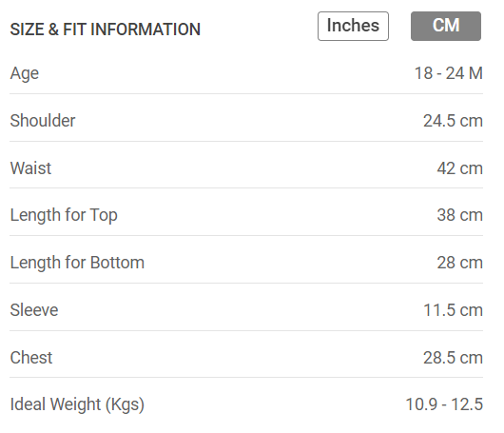Viewport: 504px width, 433px height.
Task: Click the 24.5 cm shoulder value
Action: point(453,121)
